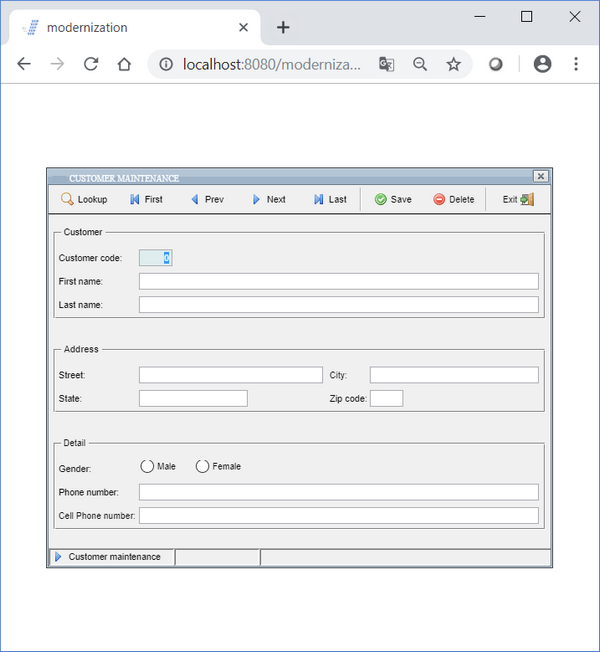The height and width of the screenshot is (652, 600).
Task: Focus the Cell Phone number field
Action: pos(339,516)
